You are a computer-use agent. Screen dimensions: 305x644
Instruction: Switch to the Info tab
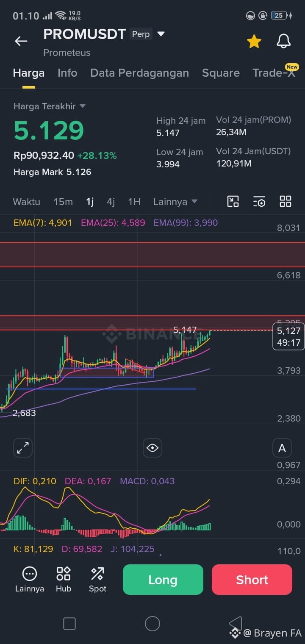67,73
